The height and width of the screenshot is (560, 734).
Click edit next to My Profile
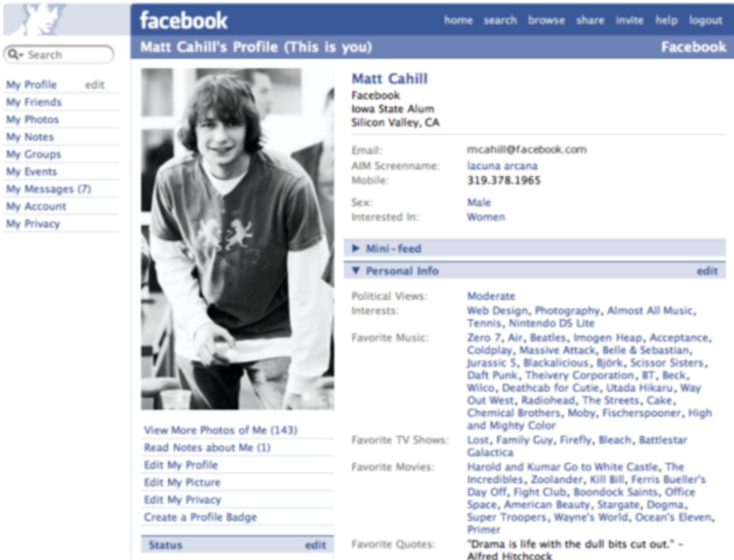pos(94,85)
